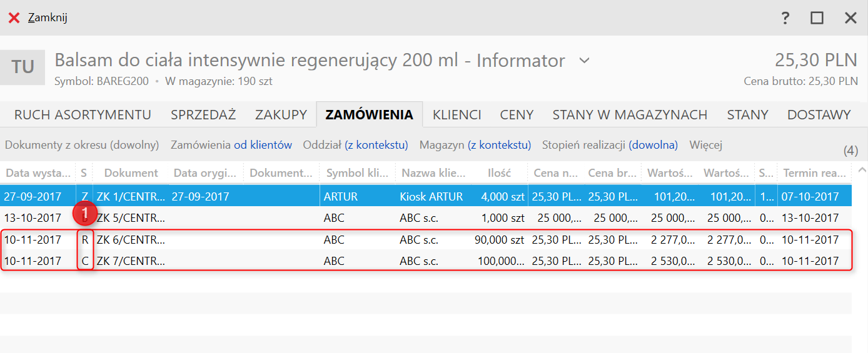The width and height of the screenshot is (868, 353).
Task: Show more filters with Więcej
Action: (706, 145)
